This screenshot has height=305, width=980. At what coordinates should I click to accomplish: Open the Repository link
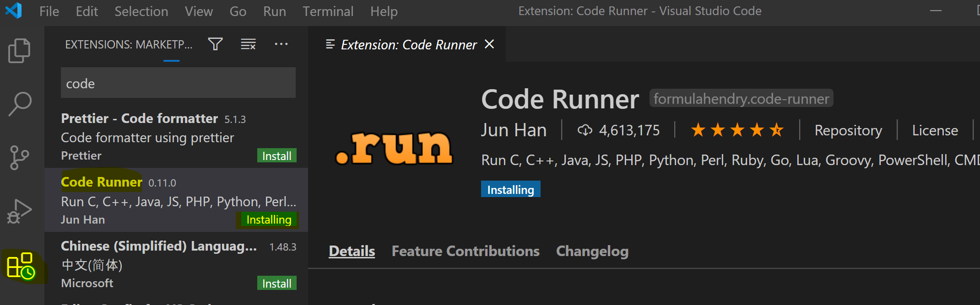coord(848,130)
